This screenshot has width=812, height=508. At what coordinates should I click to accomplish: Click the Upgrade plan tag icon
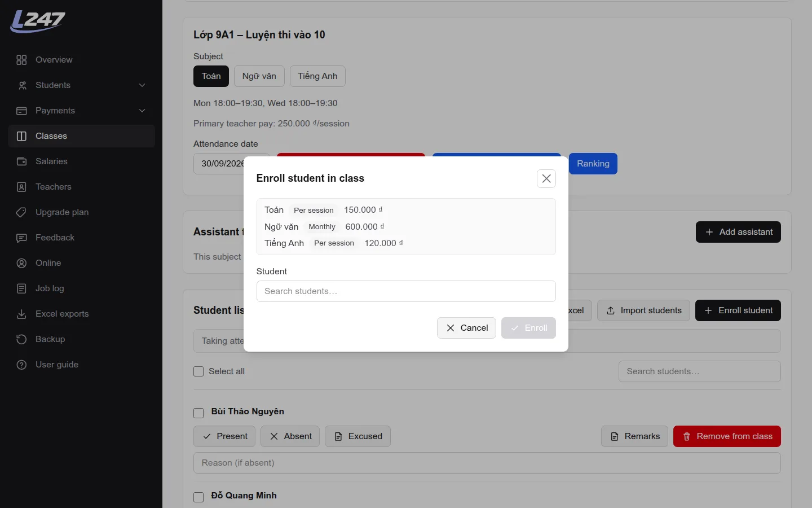point(21,212)
